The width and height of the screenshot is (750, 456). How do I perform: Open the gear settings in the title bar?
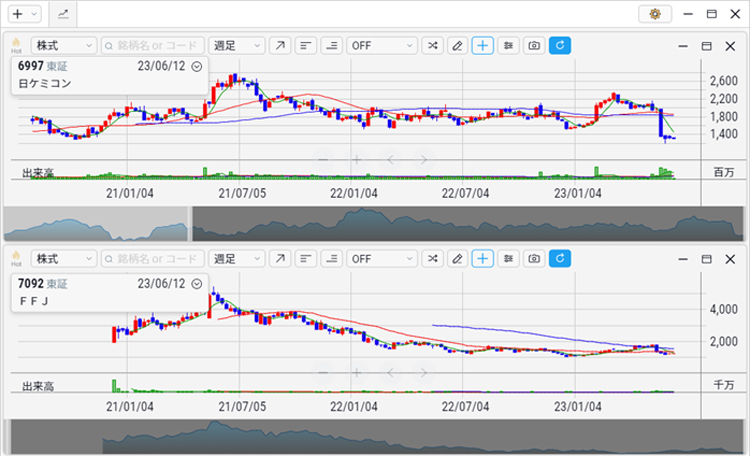click(x=655, y=14)
